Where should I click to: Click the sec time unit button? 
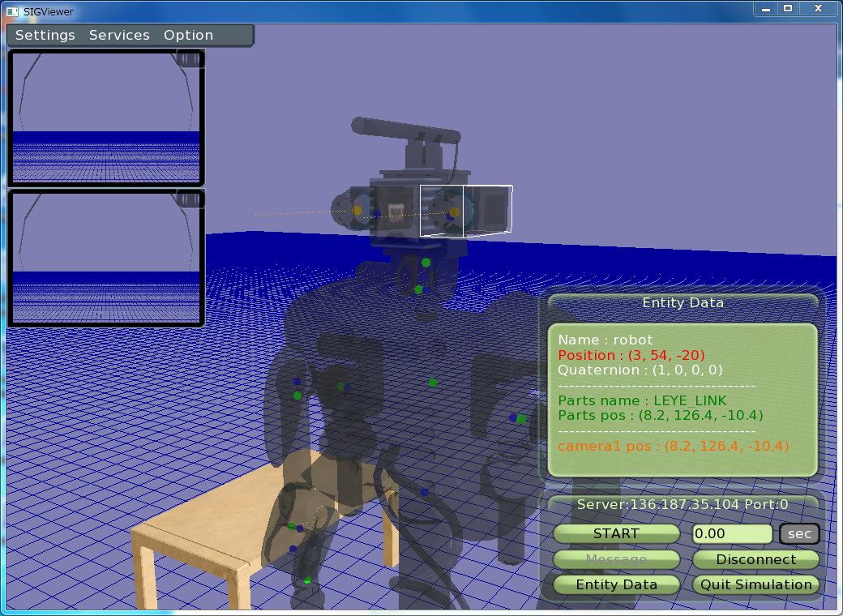(x=799, y=534)
